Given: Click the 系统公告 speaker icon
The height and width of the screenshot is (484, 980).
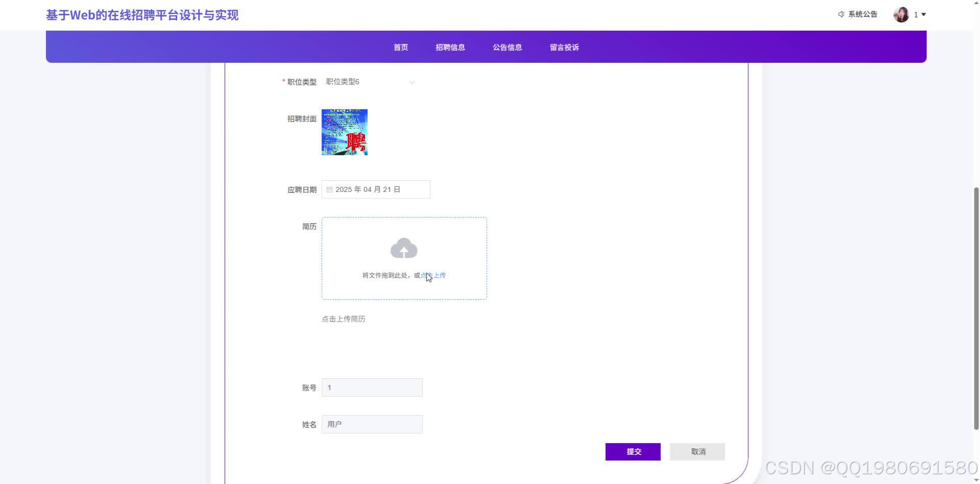Looking at the screenshot, I should pos(841,14).
